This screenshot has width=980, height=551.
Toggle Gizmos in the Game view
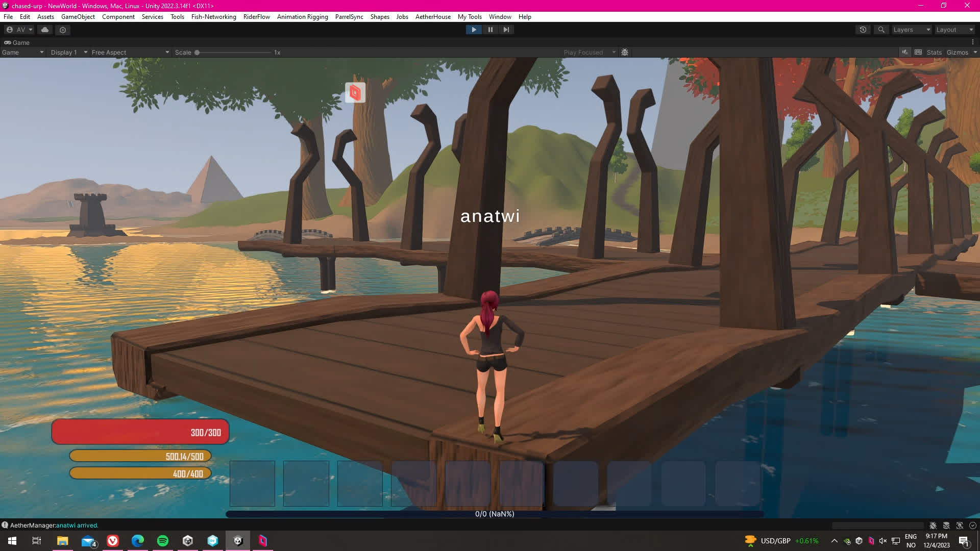(957, 52)
